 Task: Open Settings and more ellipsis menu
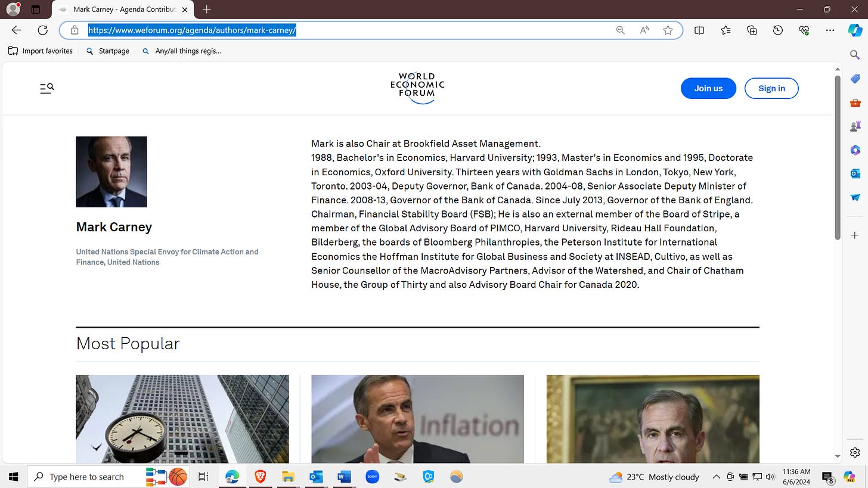(830, 30)
